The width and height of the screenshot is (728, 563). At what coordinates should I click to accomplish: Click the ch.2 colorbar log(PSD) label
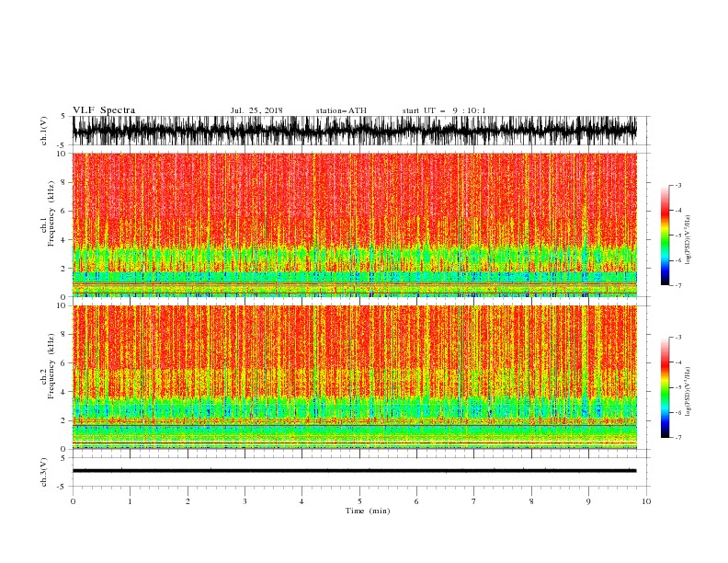click(688, 392)
